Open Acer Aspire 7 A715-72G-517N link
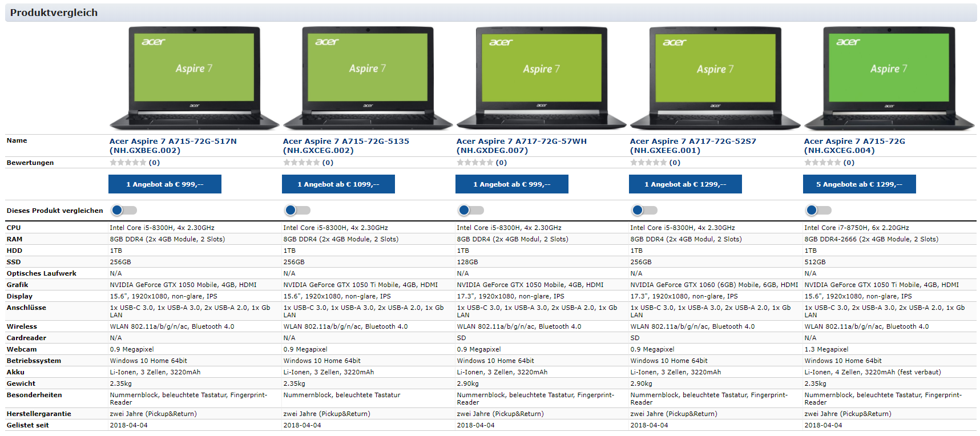980x436 pixels. (x=173, y=146)
